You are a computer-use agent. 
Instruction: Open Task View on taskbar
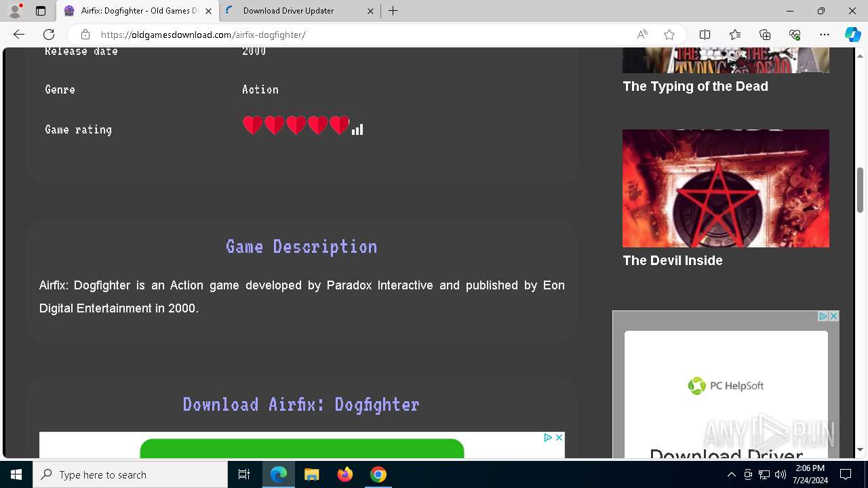click(x=244, y=474)
